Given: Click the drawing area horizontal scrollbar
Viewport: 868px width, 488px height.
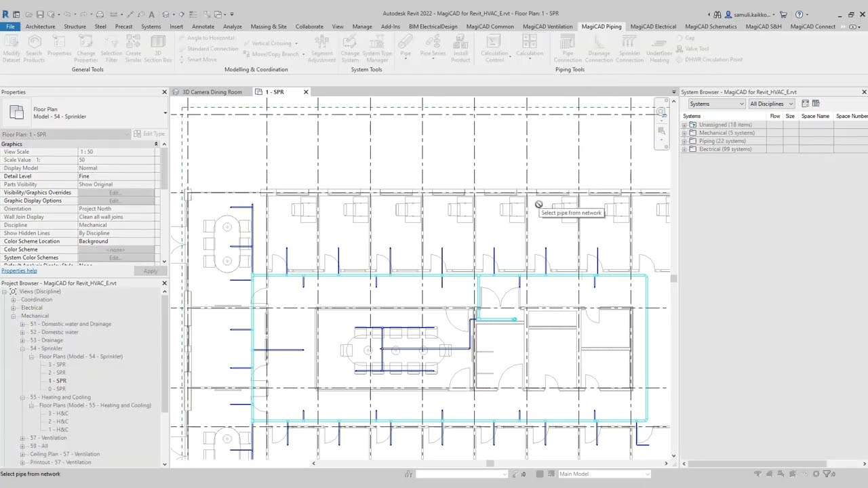Looking at the screenshot, I should point(490,464).
